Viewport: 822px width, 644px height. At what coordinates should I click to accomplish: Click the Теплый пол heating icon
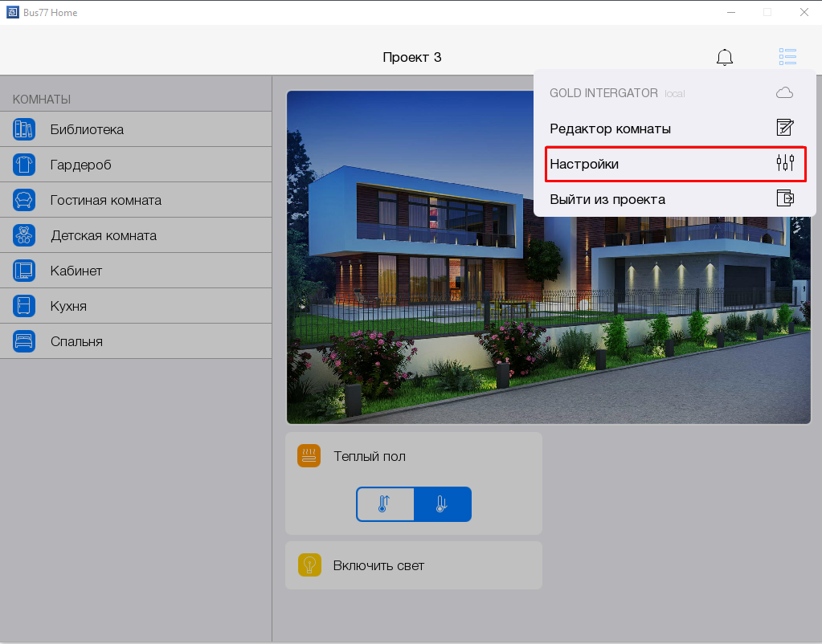pos(309,456)
